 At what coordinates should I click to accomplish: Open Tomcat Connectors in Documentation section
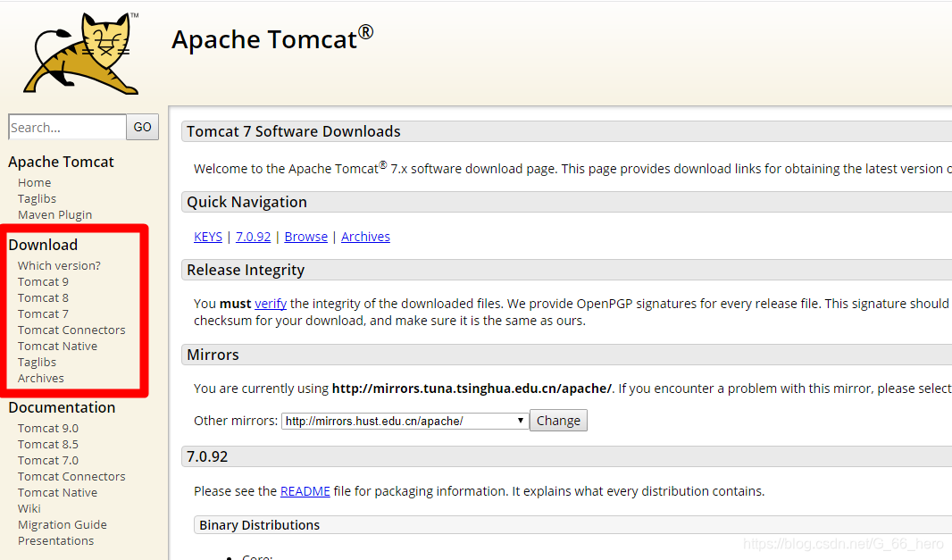click(x=71, y=477)
